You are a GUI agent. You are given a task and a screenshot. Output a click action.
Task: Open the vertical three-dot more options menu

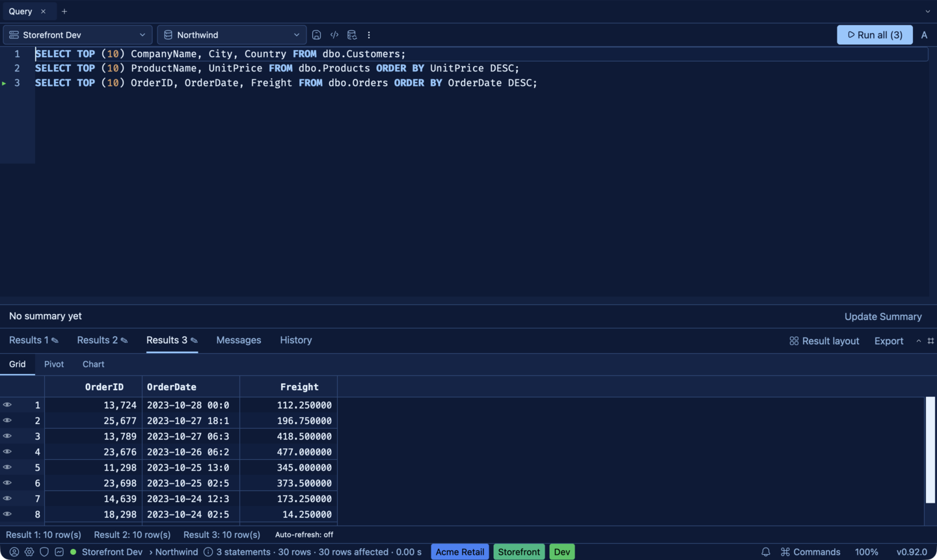coord(369,35)
